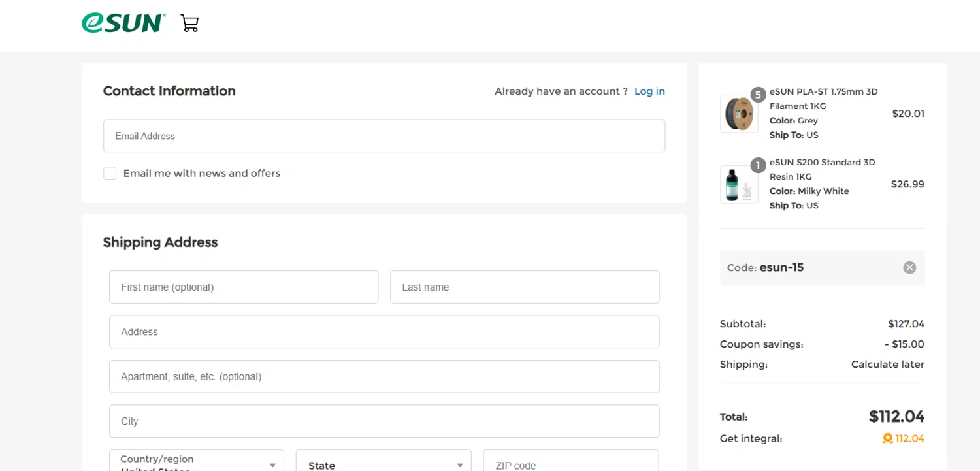980x471 pixels.
Task: Click the Shipping Address heading
Action: click(x=161, y=242)
